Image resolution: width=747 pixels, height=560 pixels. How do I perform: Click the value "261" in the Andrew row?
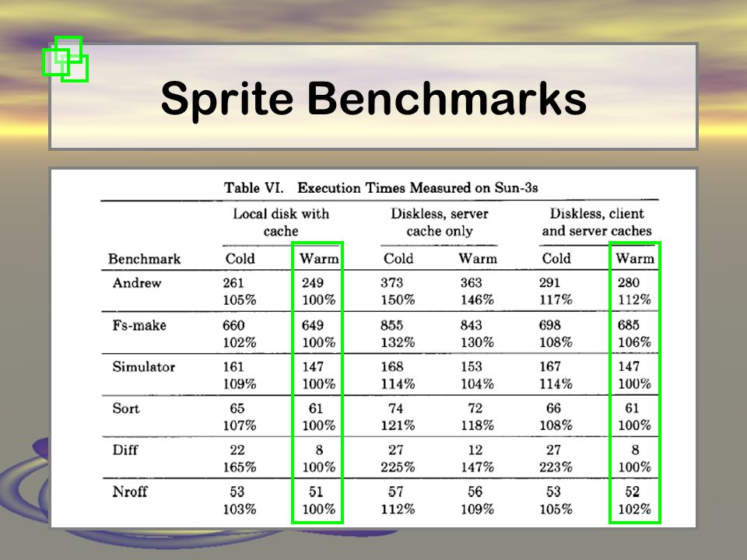233,283
